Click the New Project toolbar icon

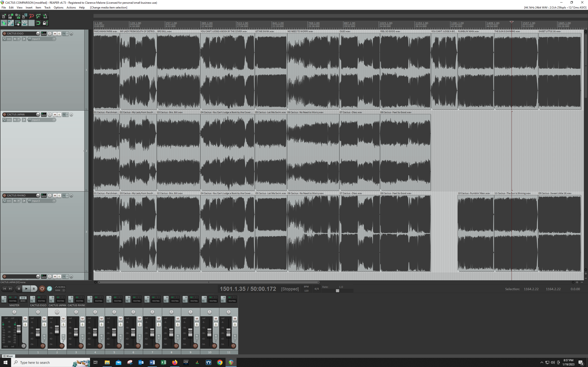pyautogui.click(x=4, y=16)
